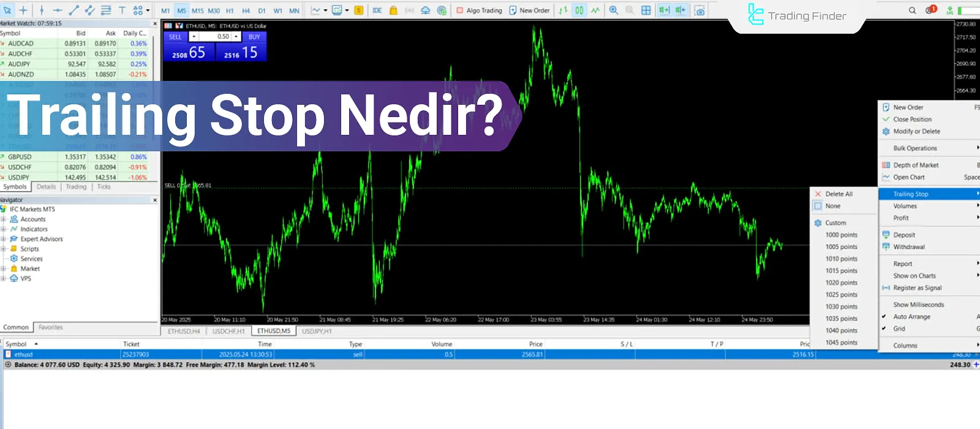Expand the Expert Advisors tree node
The height and width of the screenshot is (429, 980).
point(3,239)
